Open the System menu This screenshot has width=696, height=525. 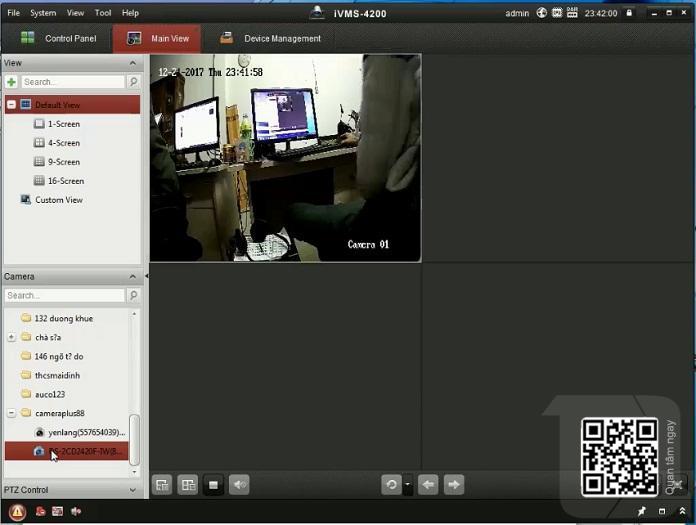43,13
